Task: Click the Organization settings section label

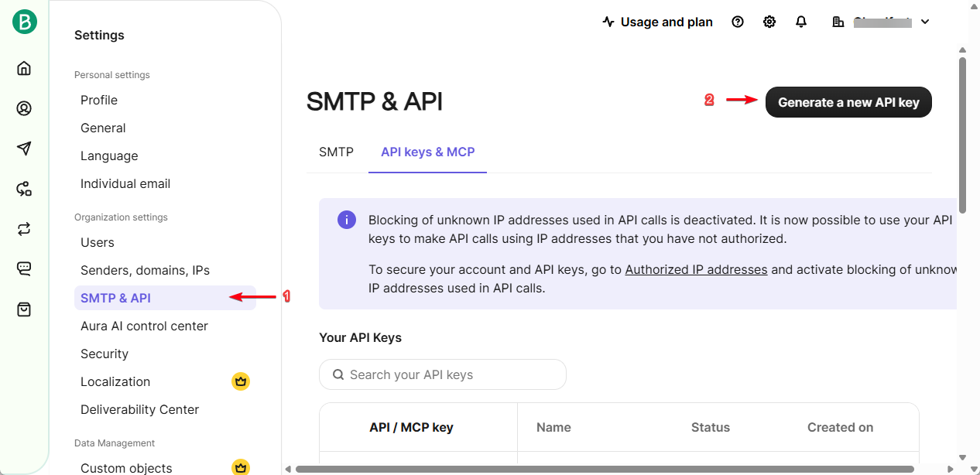Action: 121,217
